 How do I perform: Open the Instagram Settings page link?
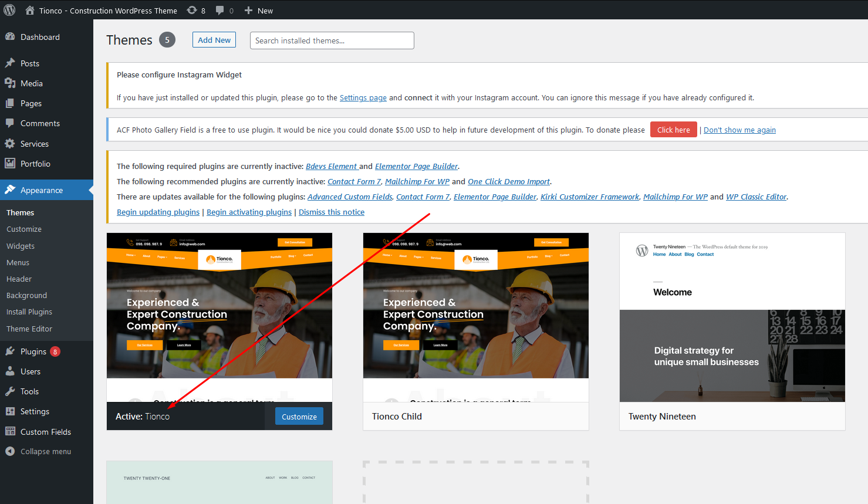(363, 97)
